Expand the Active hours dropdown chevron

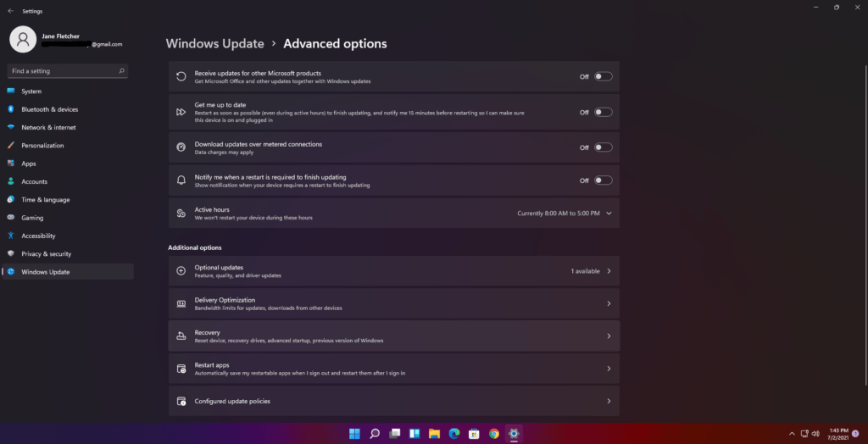point(609,214)
